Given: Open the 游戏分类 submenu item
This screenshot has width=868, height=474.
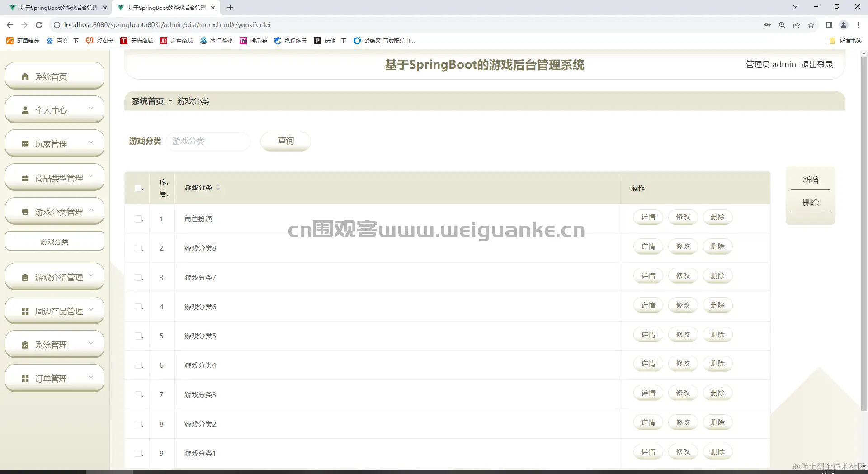Looking at the screenshot, I should (55, 242).
